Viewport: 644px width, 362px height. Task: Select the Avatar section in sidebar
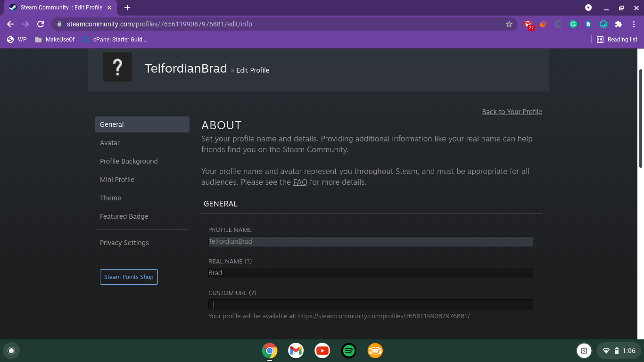(x=110, y=143)
